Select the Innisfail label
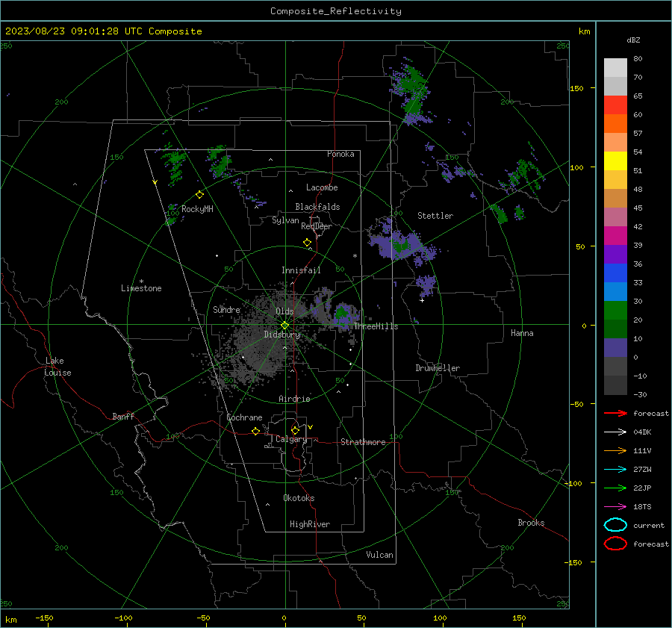The width and height of the screenshot is (672, 628). pyautogui.click(x=301, y=270)
